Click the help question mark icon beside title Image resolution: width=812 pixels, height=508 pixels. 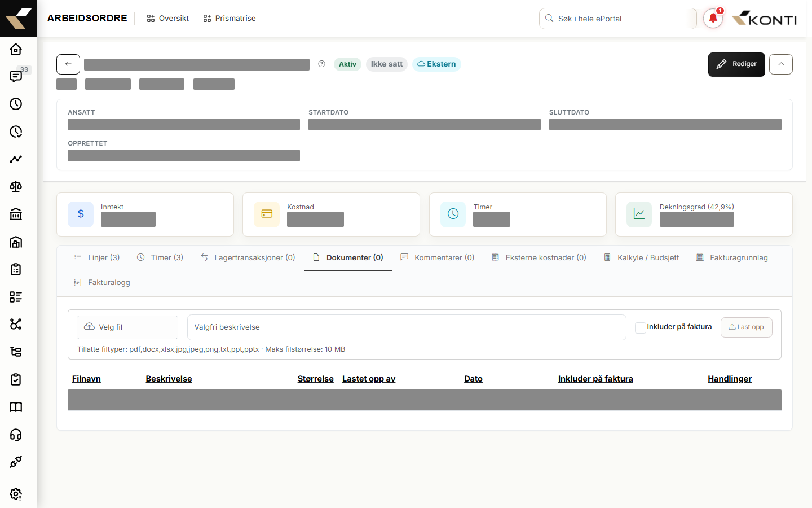321,64
